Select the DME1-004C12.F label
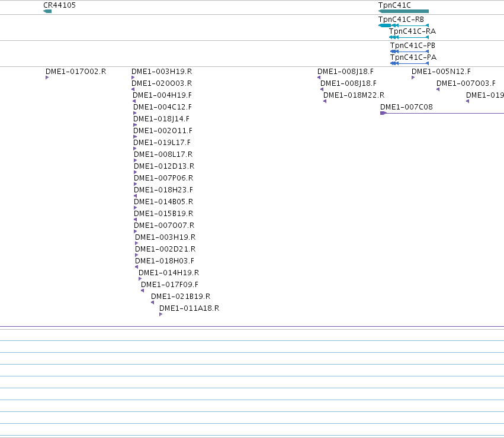The width and height of the screenshot is (504, 438). coord(163,107)
